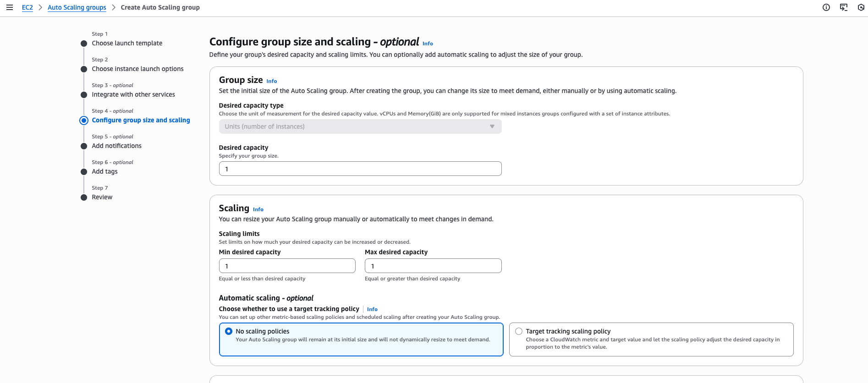Go to Choose launch template step
This screenshot has width=868, height=383.
[127, 43]
